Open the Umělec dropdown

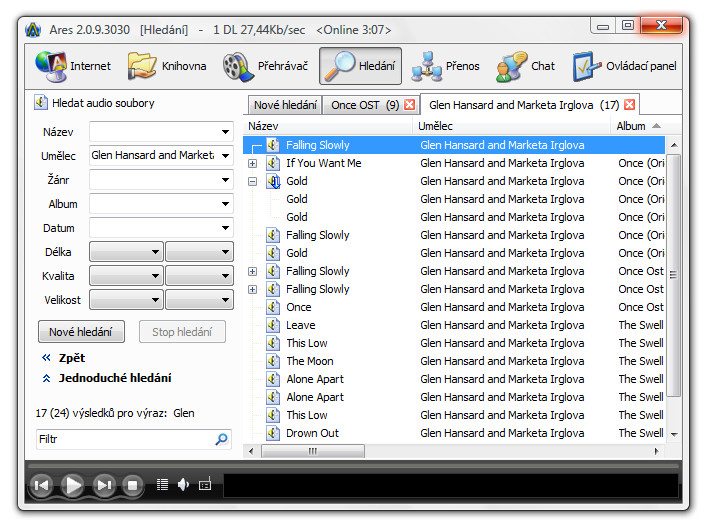point(225,156)
